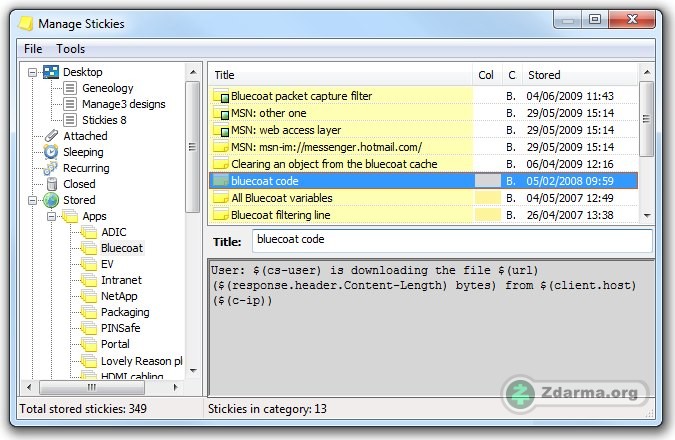
Task: Sort by the Stored column header
Action: (580, 75)
